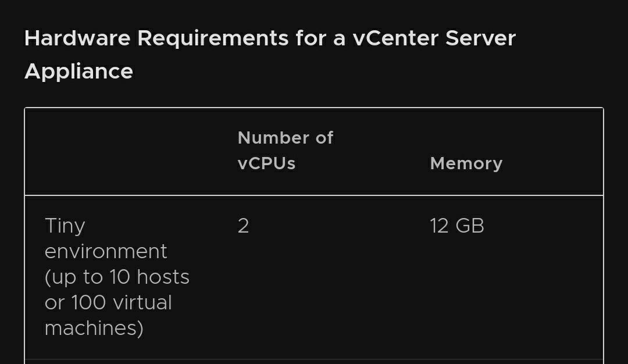Select the word "vCenter" in the heading
Image resolution: width=628 pixels, height=364 pixels.
[395, 38]
